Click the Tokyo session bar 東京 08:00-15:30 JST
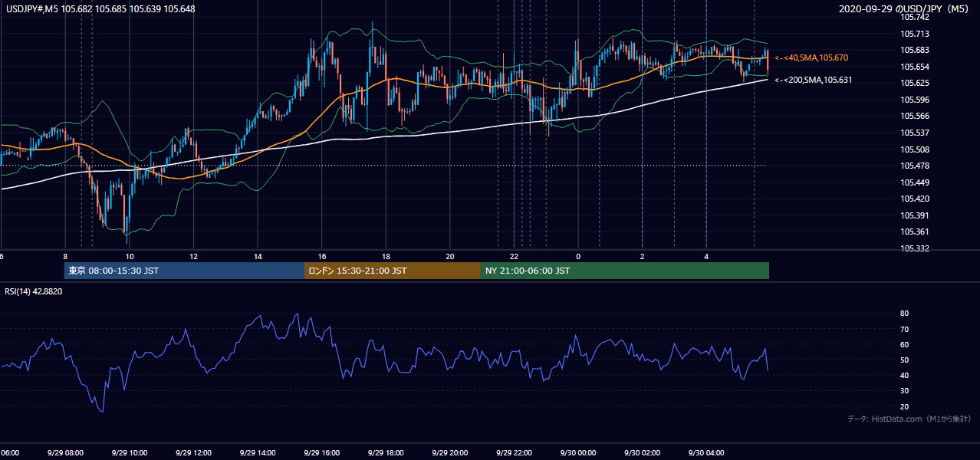The width and height of the screenshot is (980, 460). [185, 271]
